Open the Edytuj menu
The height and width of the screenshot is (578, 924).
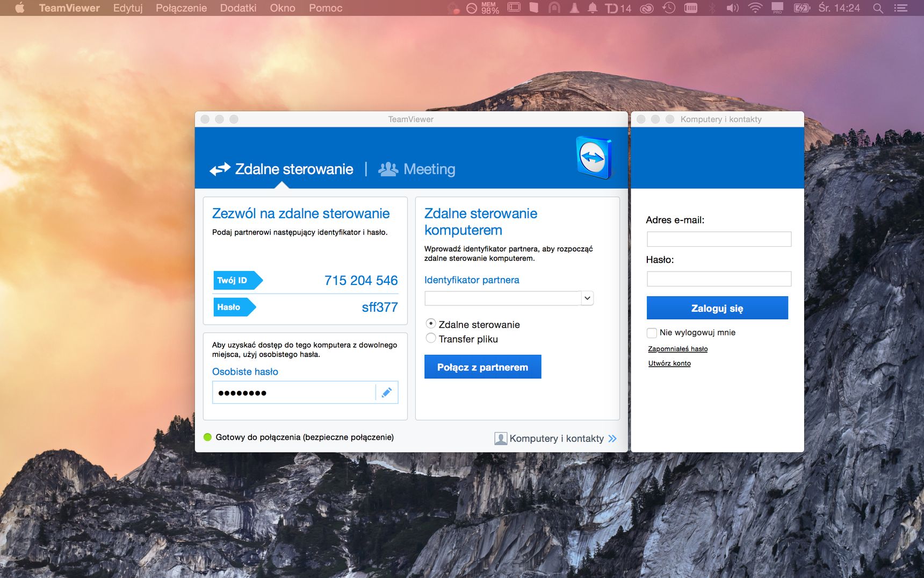(128, 8)
